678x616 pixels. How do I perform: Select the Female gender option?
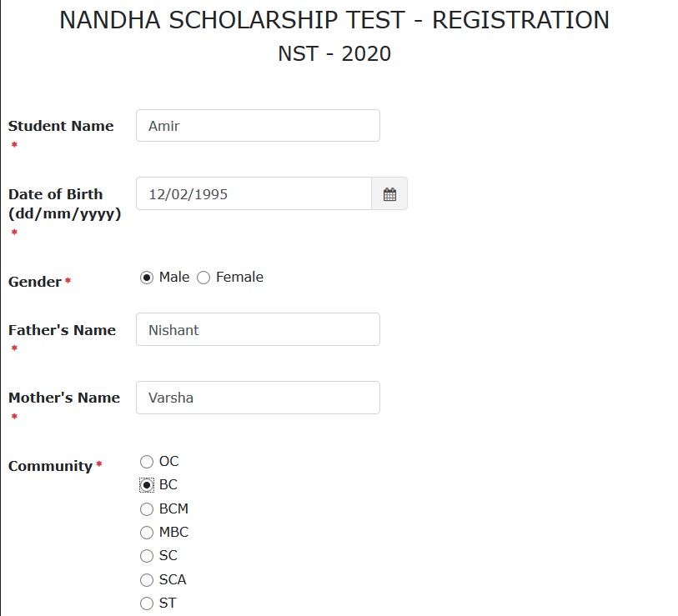point(203,278)
